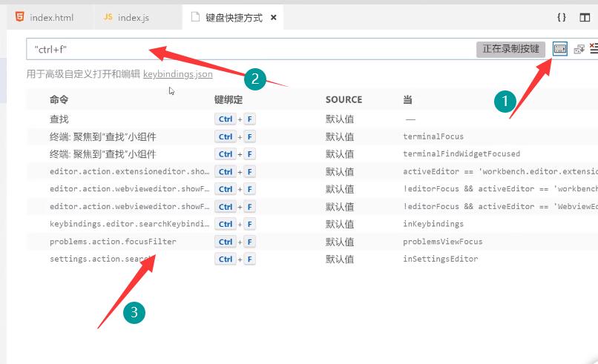Click the JS icon on index.js tab
The height and width of the screenshot is (364, 598).
pyautogui.click(x=108, y=17)
